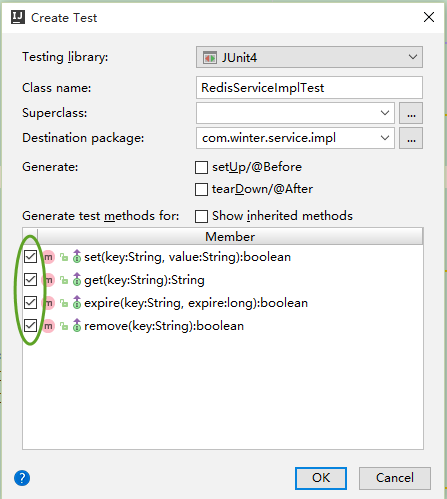The image size is (447, 499).
Task: Click the green unlock visibility icon beside get
Action: point(64,280)
